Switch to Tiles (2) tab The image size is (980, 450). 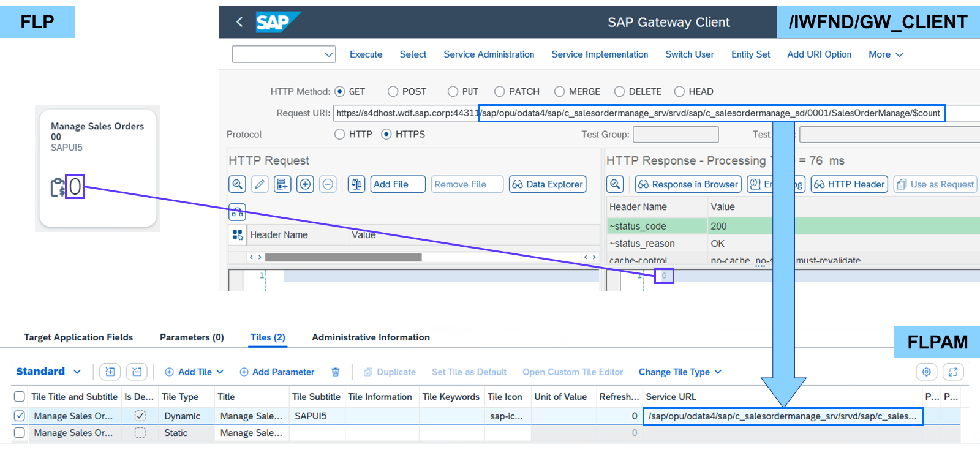[x=268, y=337]
